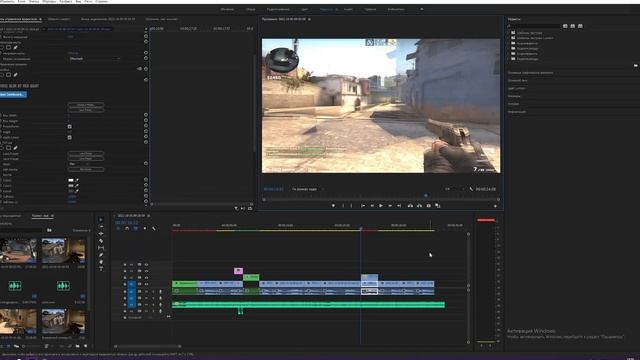Toggle the checkbox directly below Box Height
This screenshot has width=640, height=360.
pyautogui.click(x=69, y=127)
